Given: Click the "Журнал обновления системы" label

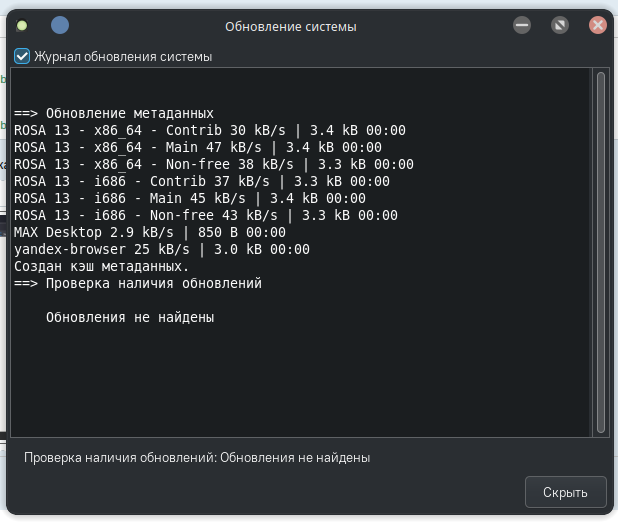Looking at the screenshot, I should [x=123, y=57].
